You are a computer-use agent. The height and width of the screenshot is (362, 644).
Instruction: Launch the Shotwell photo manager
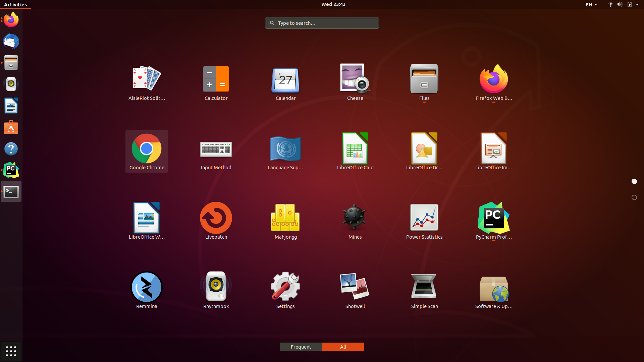coord(355,290)
